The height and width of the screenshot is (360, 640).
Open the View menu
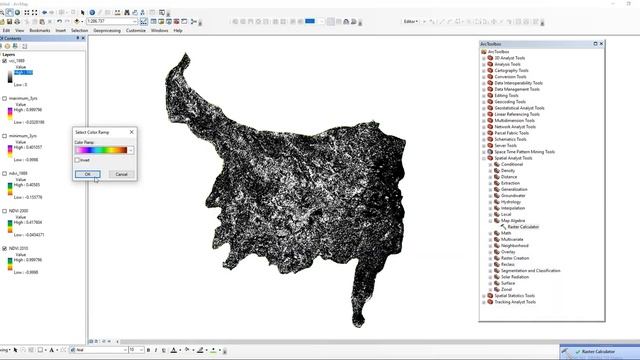[x=20, y=31]
